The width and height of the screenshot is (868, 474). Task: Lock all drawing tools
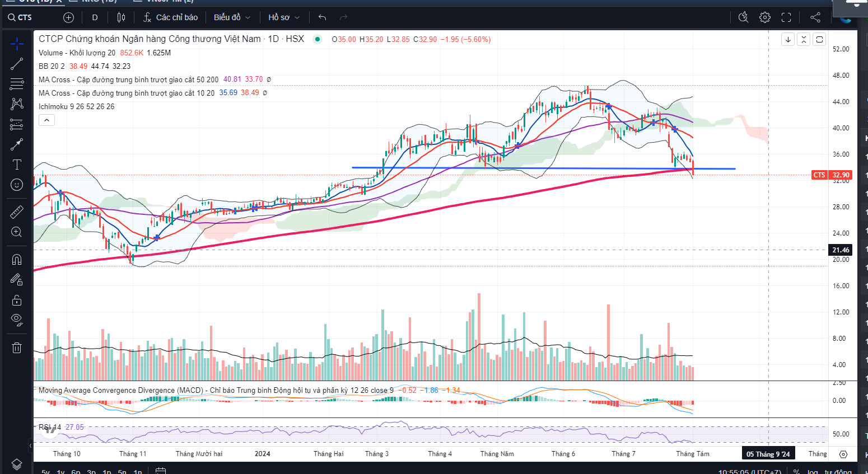pyautogui.click(x=17, y=300)
